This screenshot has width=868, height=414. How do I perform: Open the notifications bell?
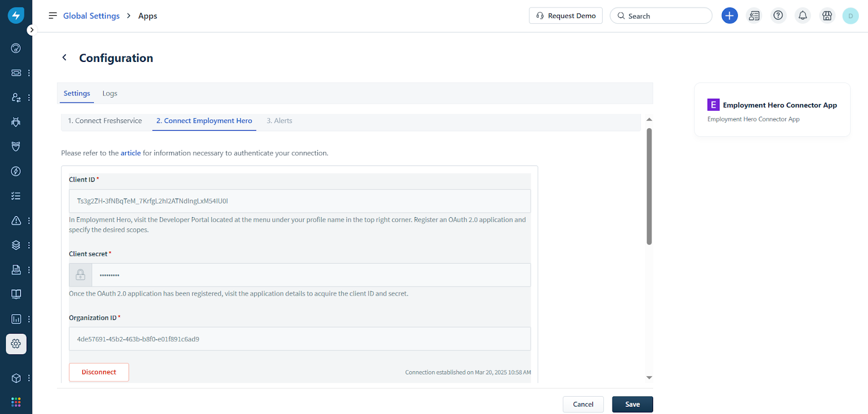click(x=803, y=16)
